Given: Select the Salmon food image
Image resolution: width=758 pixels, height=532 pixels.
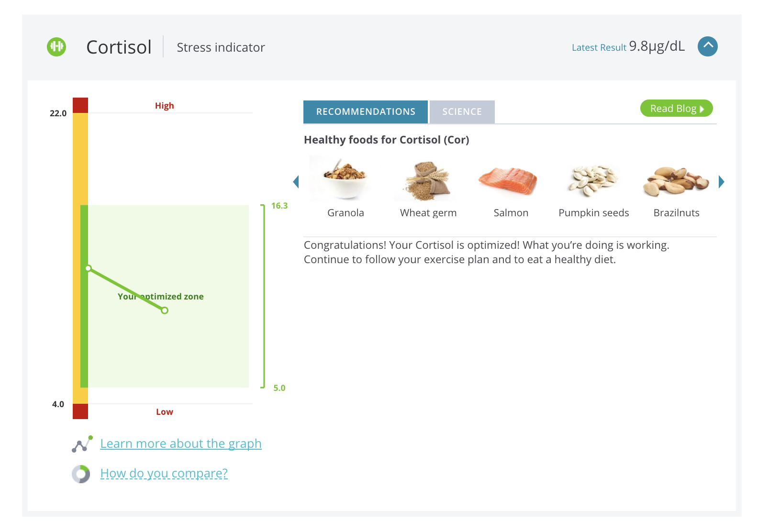Looking at the screenshot, I should 509,180.
